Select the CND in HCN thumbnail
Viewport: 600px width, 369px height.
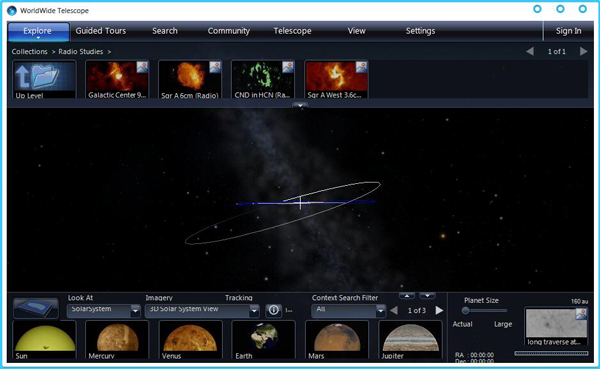click(263, 80)
